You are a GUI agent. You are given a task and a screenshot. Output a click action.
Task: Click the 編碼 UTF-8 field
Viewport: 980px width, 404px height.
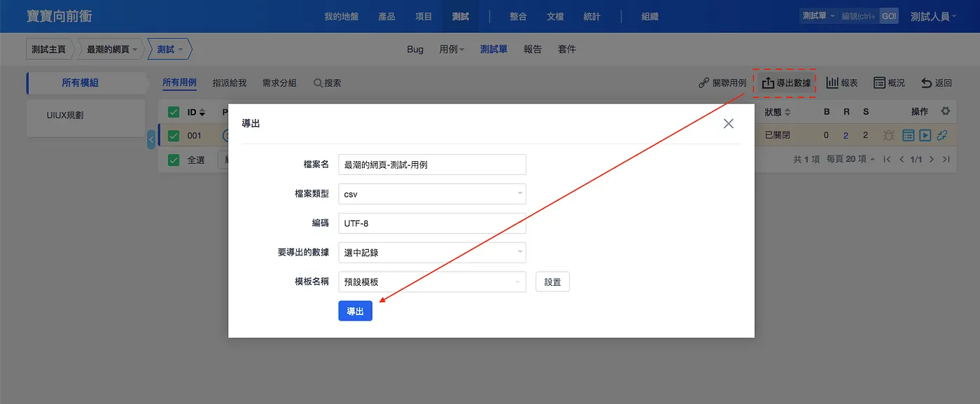click(432, 223)
